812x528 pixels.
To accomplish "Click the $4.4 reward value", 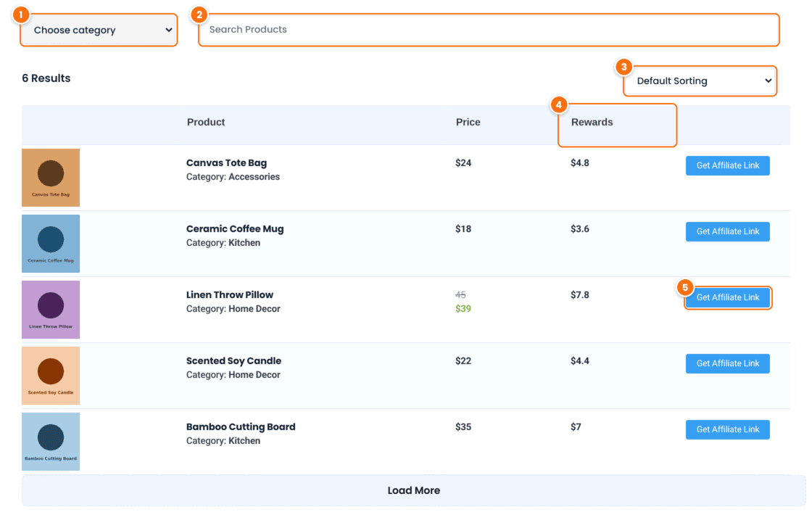I will [x=580, y=361].
